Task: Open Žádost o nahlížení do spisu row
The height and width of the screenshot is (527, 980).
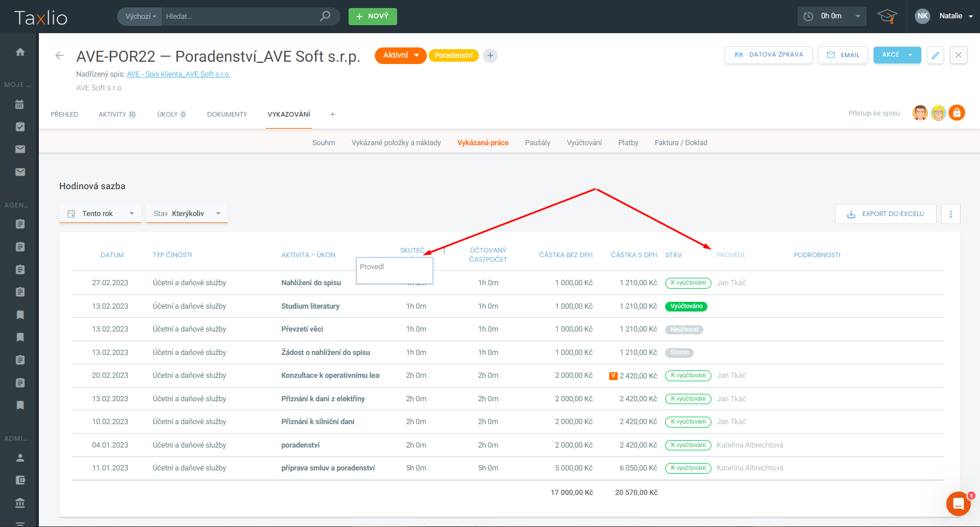Action: 325,353
